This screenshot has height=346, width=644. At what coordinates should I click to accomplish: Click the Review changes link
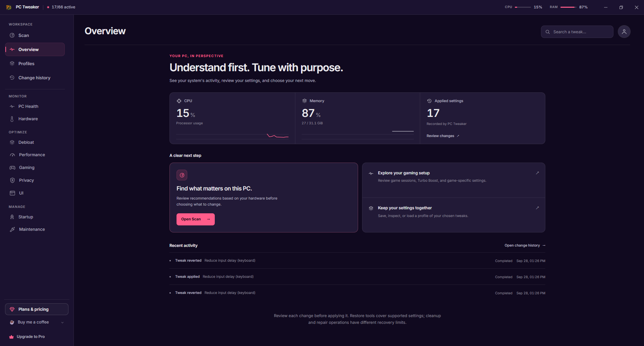coord(443,136)
